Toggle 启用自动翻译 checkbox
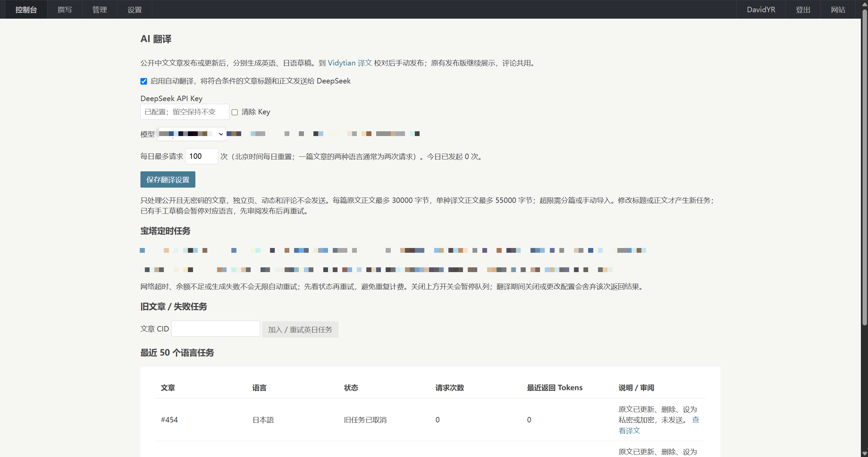 (x=144, y=81)
